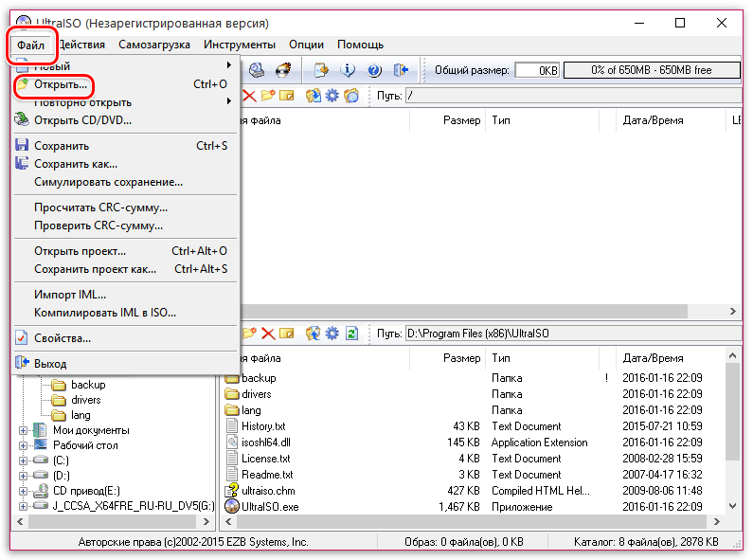Screen dimensions: 753x560
Task: Click the isoshl64.dll file icon
Action: (232, 442)
